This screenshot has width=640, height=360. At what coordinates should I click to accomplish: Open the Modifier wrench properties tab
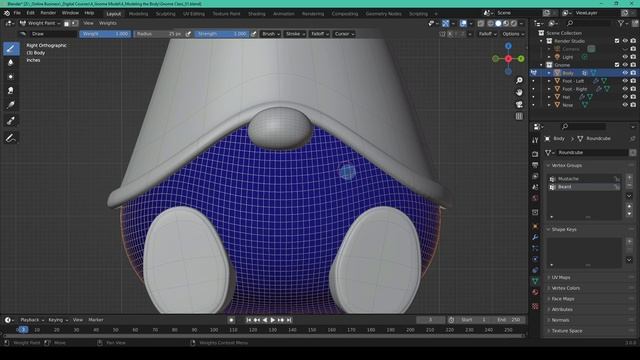535,237
